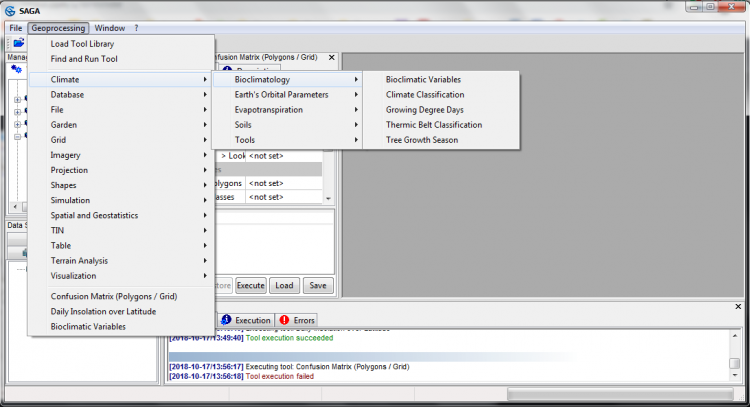Expand the Grid submenu
The image size is (750, 407).
pos(121,140)
